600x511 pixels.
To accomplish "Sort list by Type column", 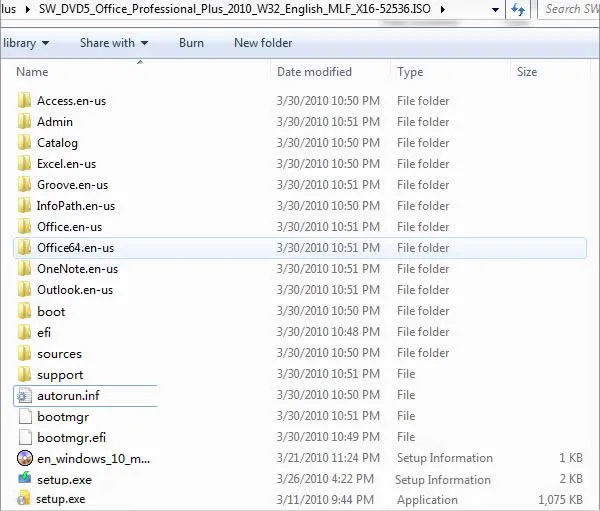I will click(410, 72).
